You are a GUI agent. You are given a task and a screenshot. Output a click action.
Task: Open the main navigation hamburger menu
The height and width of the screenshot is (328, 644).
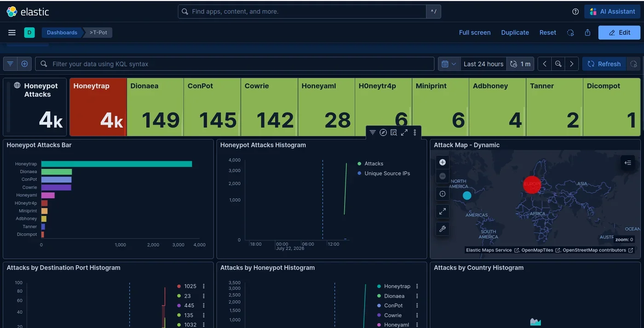[12, 33]
